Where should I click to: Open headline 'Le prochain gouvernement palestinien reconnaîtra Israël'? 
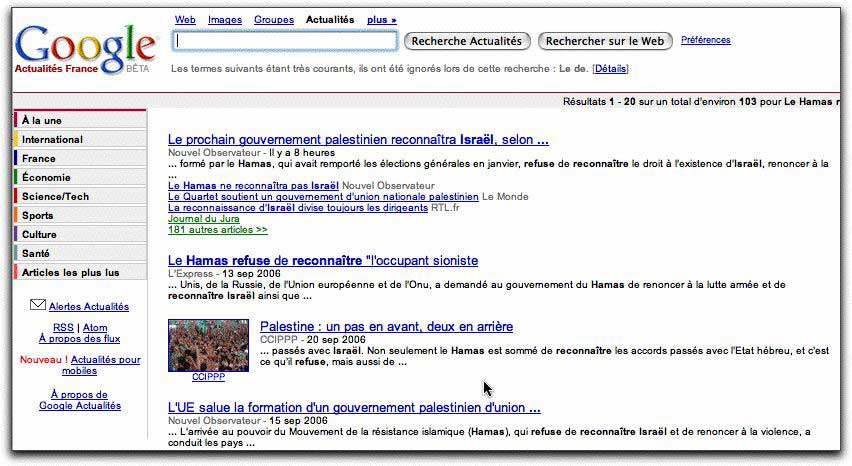pos(358,140)
